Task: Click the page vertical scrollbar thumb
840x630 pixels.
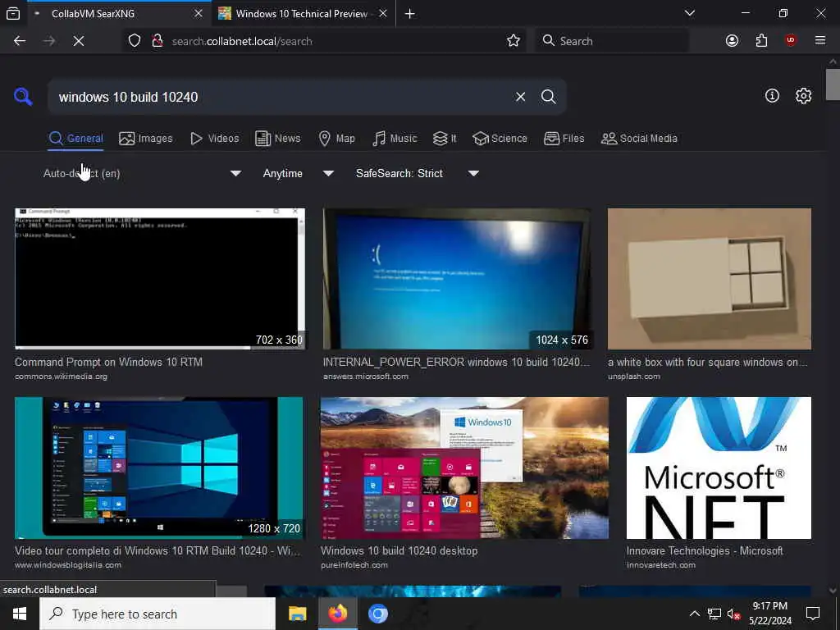Action: coord(833,84)
